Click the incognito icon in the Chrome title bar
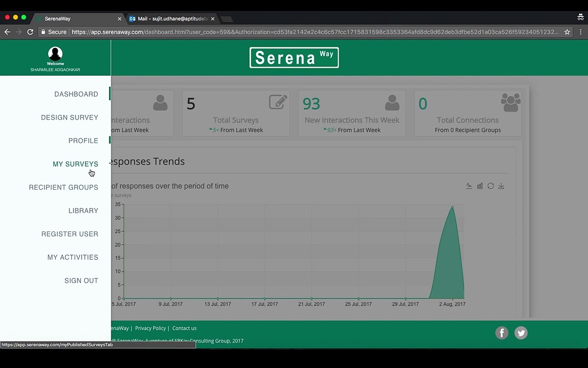This screenshot has height=368, width=588. pos(580,17)
